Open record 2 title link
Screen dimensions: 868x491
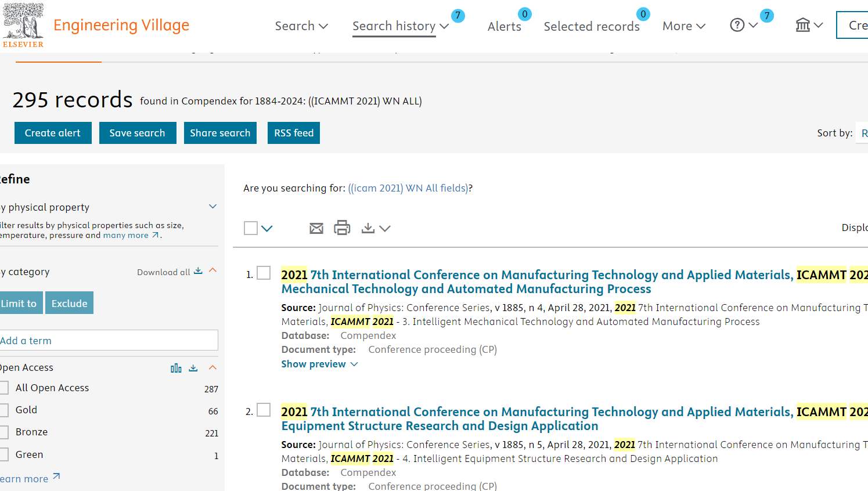574,418
